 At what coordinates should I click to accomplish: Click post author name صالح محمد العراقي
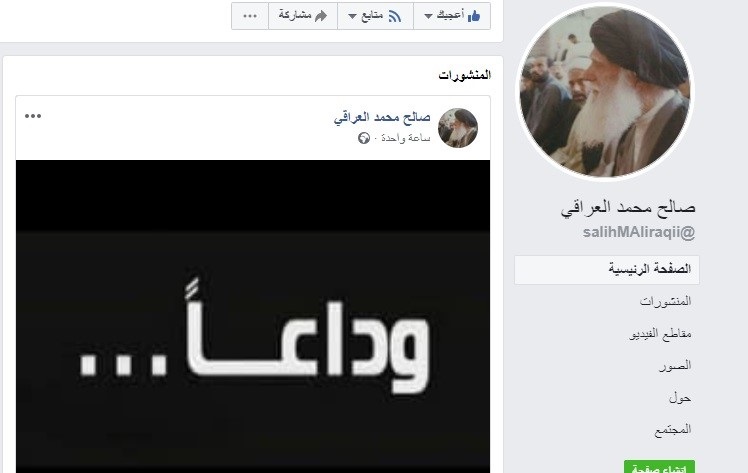point(382,117)
